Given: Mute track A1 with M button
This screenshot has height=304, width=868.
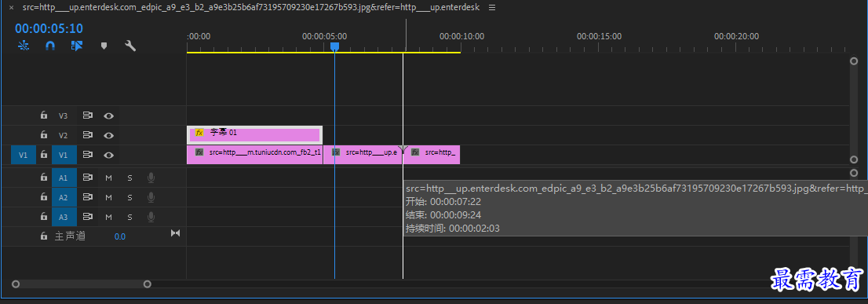Looking at the screenshot, I should [108, 178].
